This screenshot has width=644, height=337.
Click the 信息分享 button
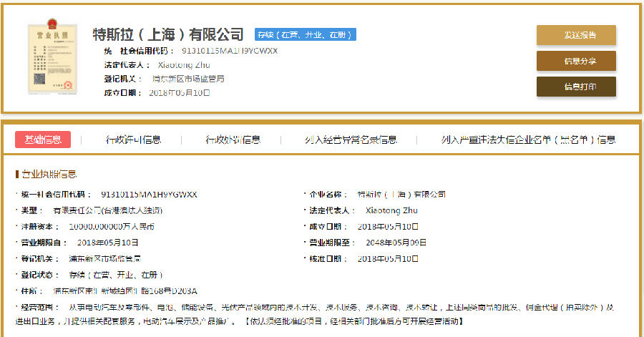click(576, 61)
